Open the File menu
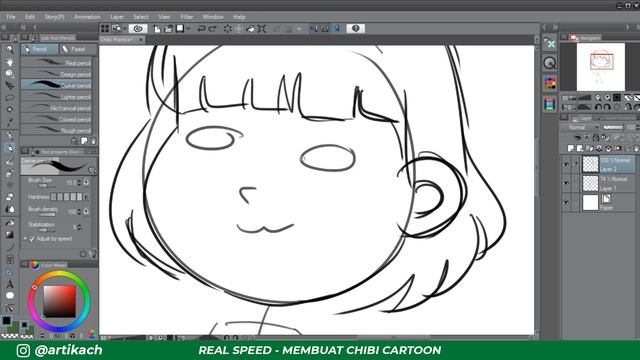This screenshot has height=360, width=640. click(x=11, y=17)
